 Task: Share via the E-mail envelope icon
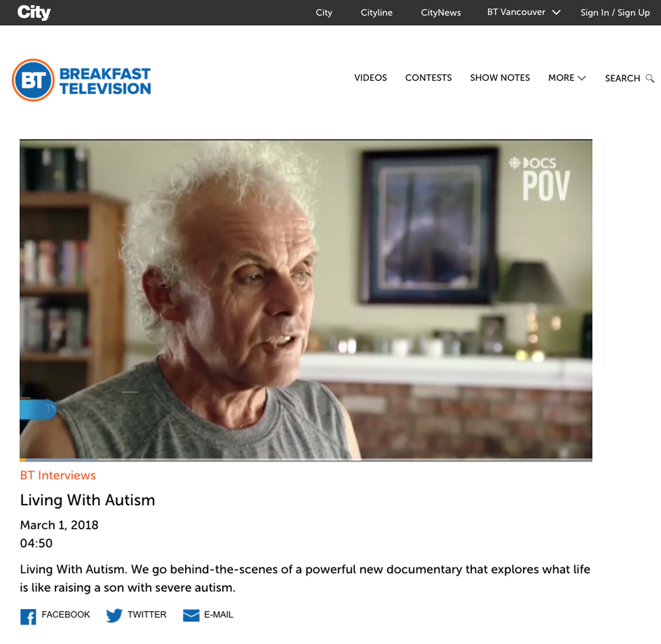pos(191,616)
